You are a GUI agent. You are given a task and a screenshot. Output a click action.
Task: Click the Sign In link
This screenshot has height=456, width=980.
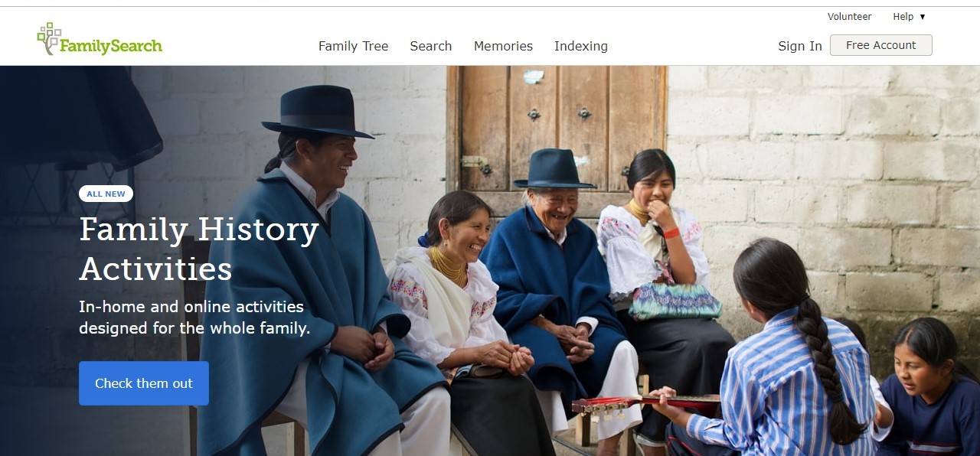click(800, 46)
